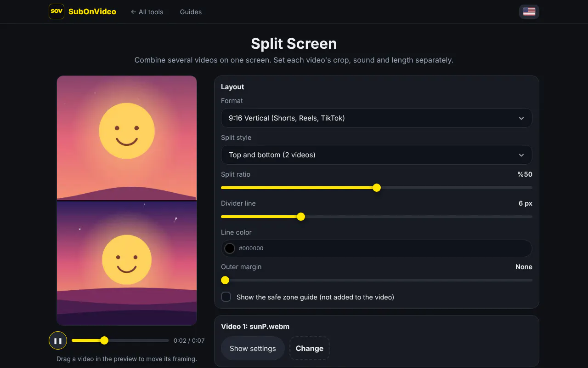This screenshot has height=368, width=588.
Task: Click the Video 1: sunP.webm heading
Action: tap(255, 327)
